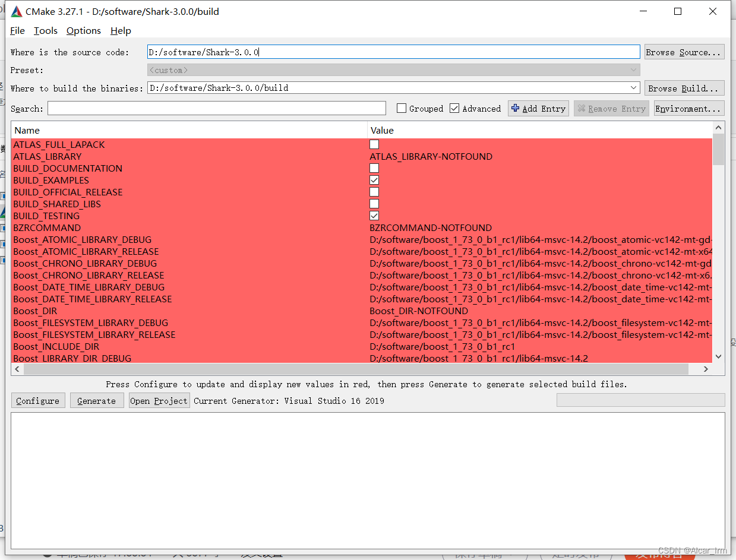The width and height of the screenshot is (736, 560).
Task: Click the Boost_LIBRARY_DIR_DEBUG path value
Action: (479, 358)
